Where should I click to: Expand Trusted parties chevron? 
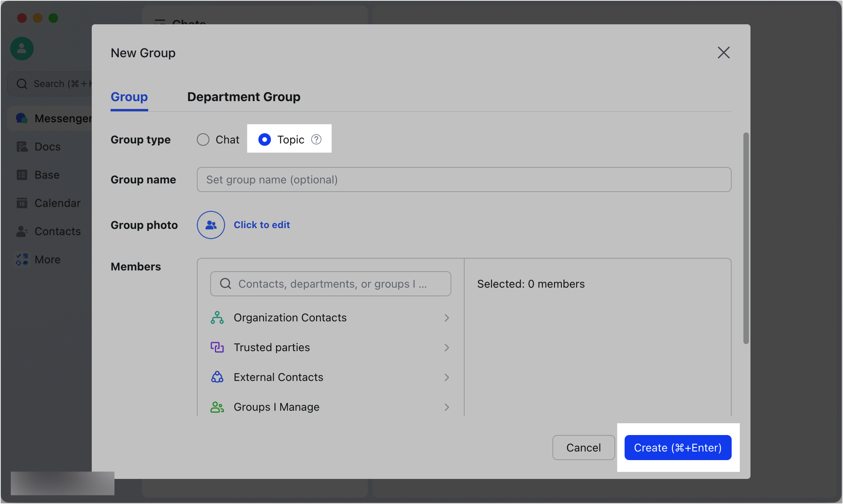[x=447, y=348]
